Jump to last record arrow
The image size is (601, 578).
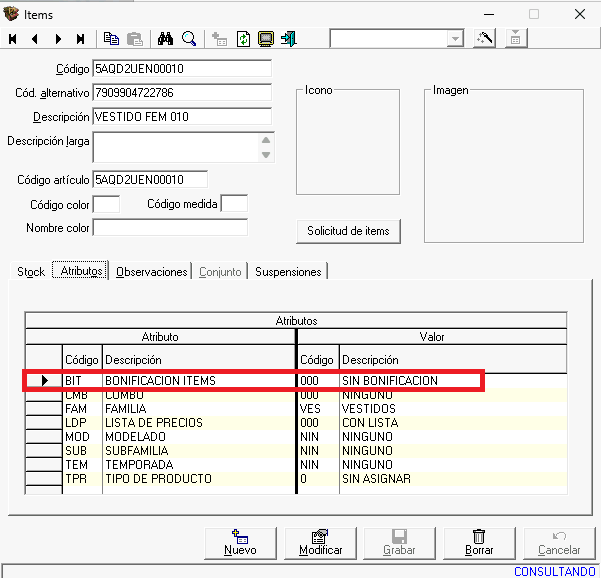(81, 39)
